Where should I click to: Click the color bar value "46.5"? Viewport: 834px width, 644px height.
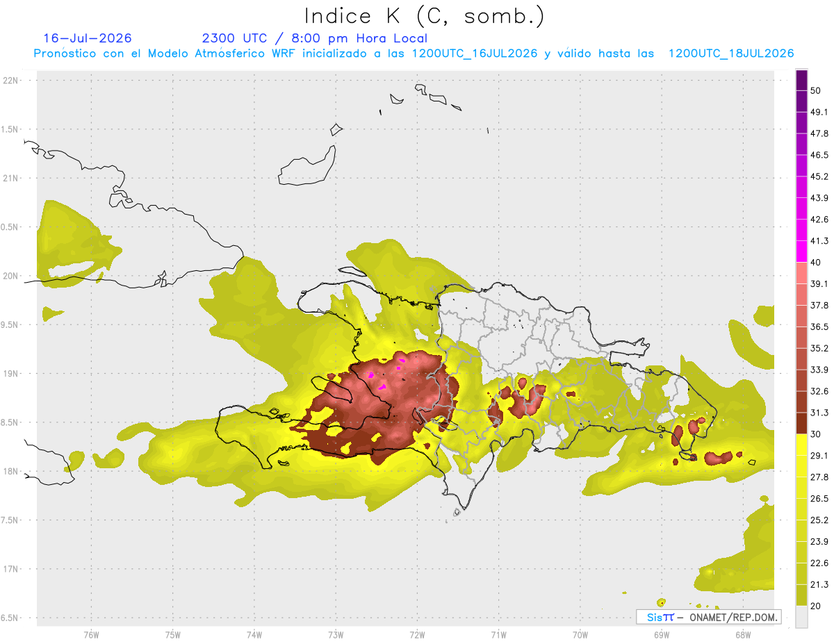[819, 155]
